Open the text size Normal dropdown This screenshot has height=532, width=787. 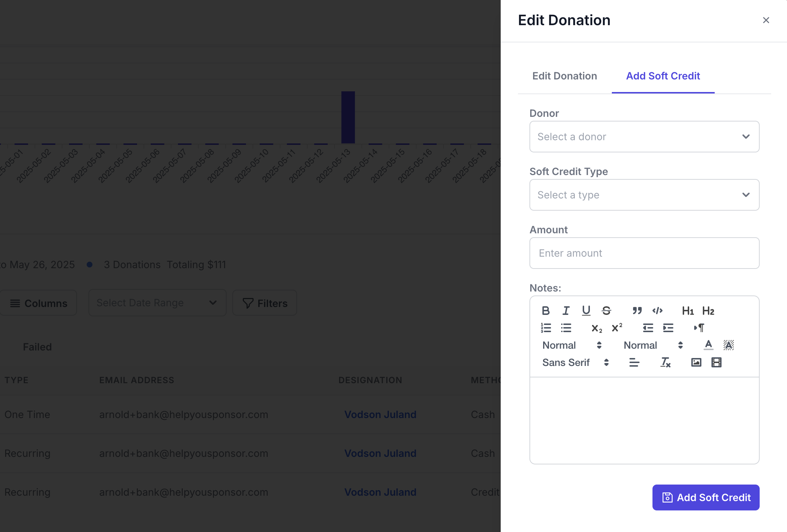[572, 345]
